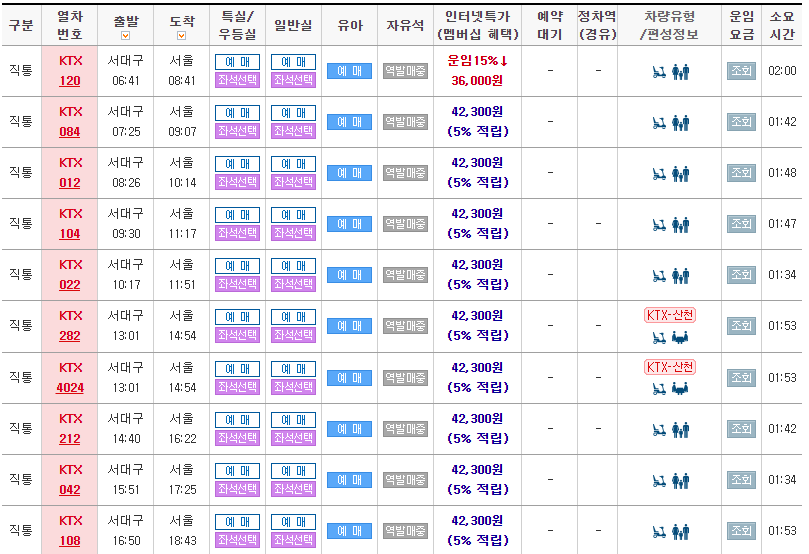Click table seat icon for KTX 282
Image resolution: width=809 pixels, height=554 pixels.
point(680,338)
